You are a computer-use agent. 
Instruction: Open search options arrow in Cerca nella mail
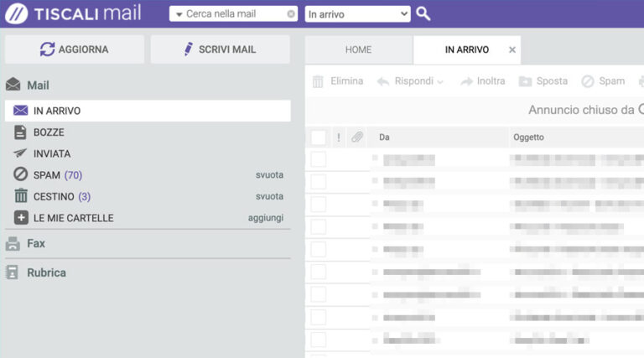[179, 14]
